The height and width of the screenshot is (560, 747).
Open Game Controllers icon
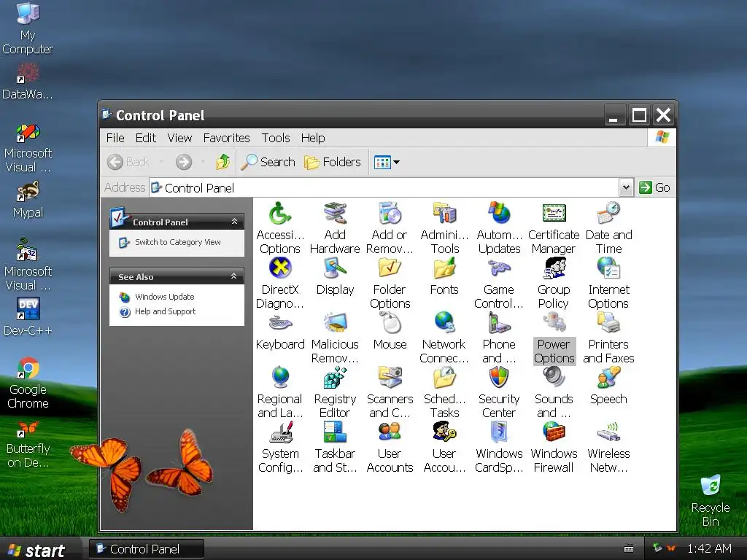click(499, 268)
